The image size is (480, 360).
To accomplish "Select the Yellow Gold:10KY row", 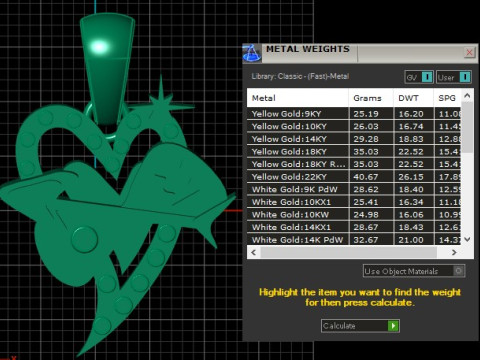I will pos(354,126).
